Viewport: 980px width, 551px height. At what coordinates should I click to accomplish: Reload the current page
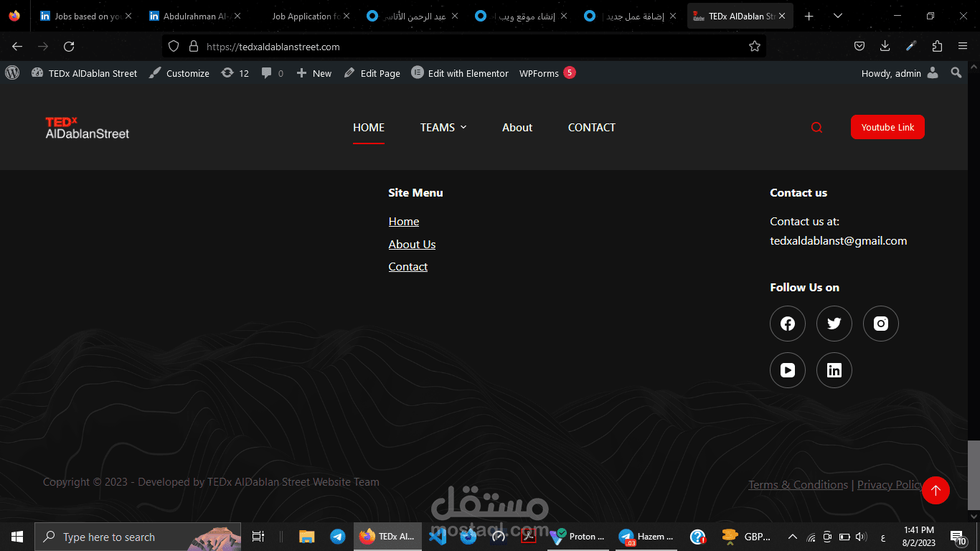pos(69,46)
